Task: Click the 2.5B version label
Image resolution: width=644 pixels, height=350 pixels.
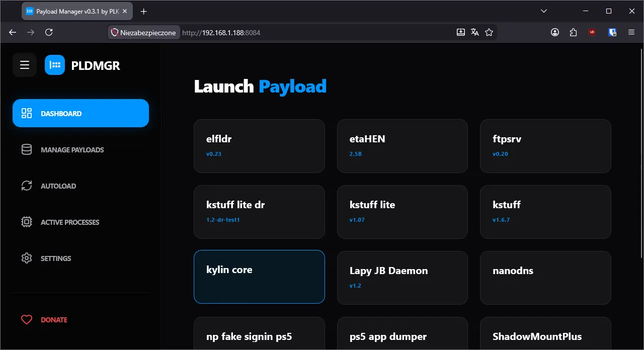Action: click(356, 154)
